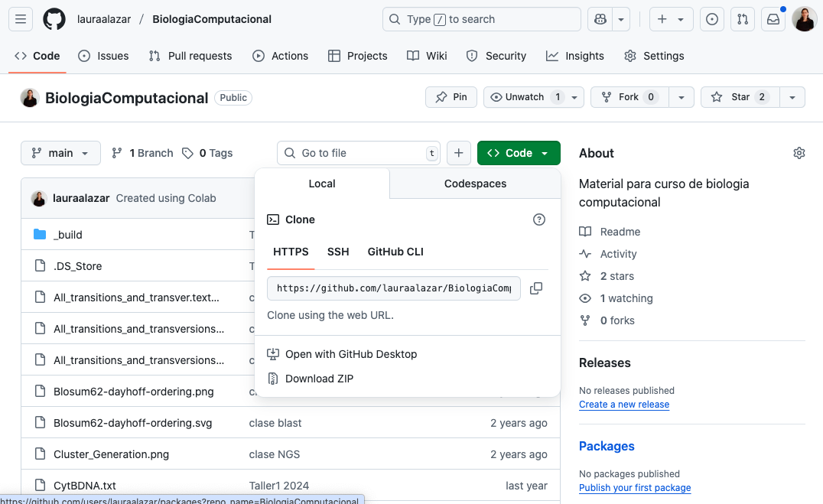Select the SSH clone tab
The image size is (823, 504).
pyautogui.click(x=338, y=252)
